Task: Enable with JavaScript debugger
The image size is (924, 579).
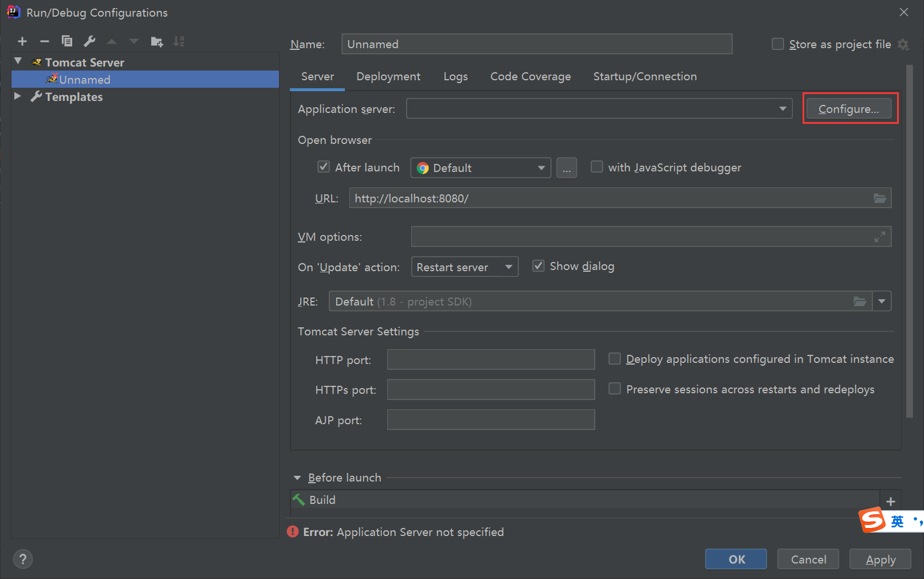Action: tap(597, 167)
